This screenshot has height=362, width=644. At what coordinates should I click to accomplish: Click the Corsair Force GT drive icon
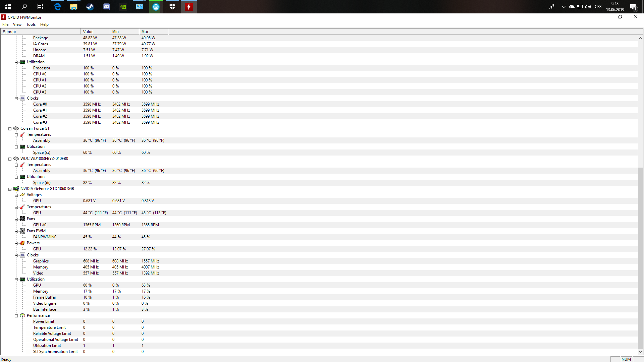pos(16,128)
